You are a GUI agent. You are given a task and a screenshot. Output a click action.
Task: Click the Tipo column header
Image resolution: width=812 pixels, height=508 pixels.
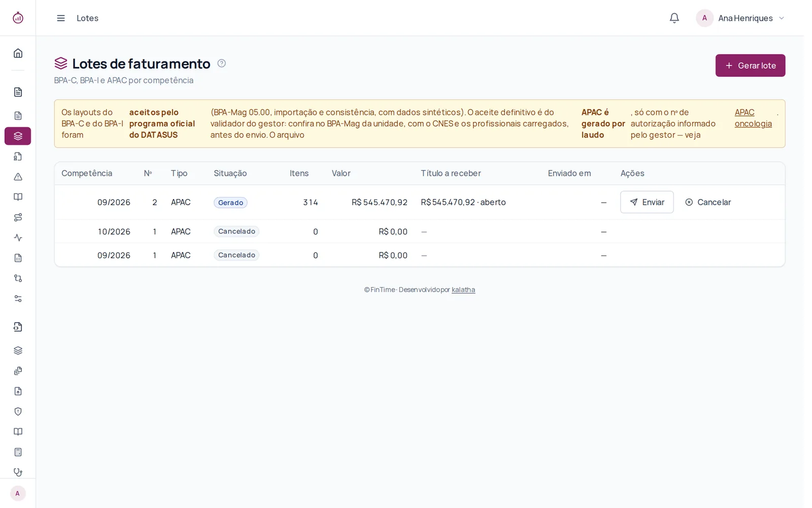pyautogui.click(x=179, y=173)
